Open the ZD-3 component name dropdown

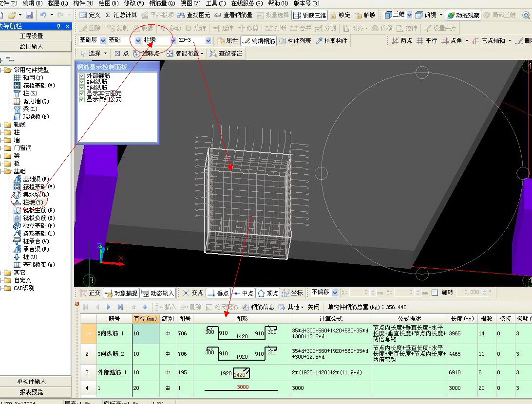[209, 41]
